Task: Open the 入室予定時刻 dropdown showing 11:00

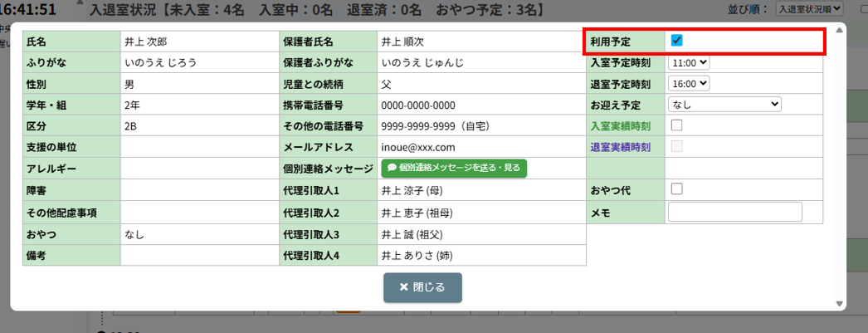Action: point(690,62)
